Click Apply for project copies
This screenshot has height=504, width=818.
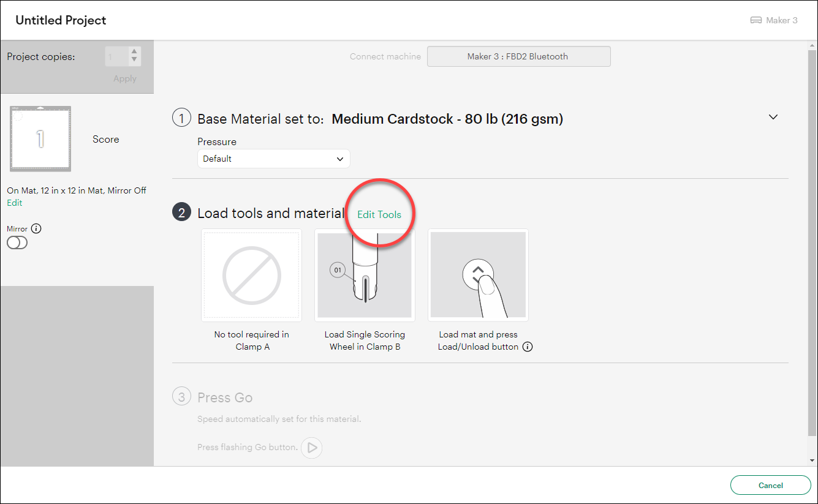click(x=125, y=78)
